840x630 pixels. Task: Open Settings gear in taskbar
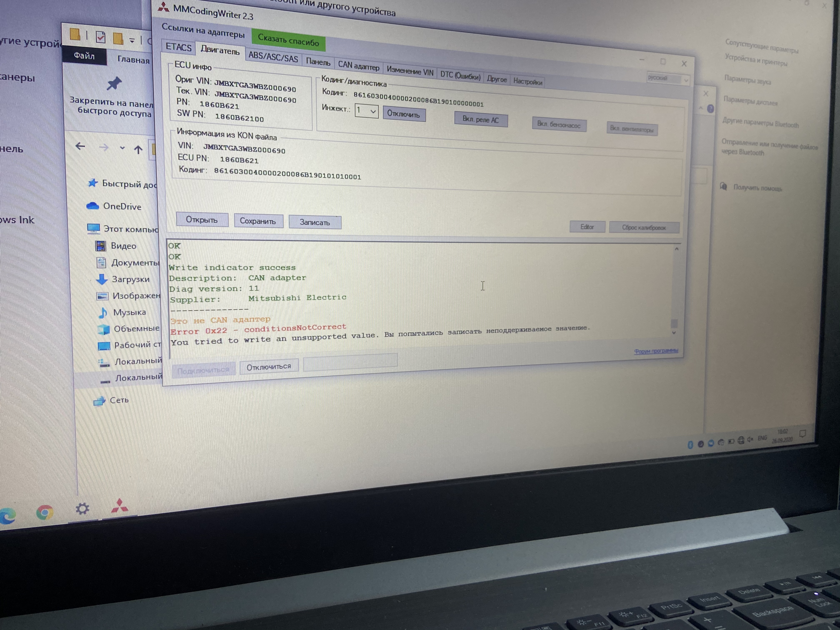click(82, 509)
